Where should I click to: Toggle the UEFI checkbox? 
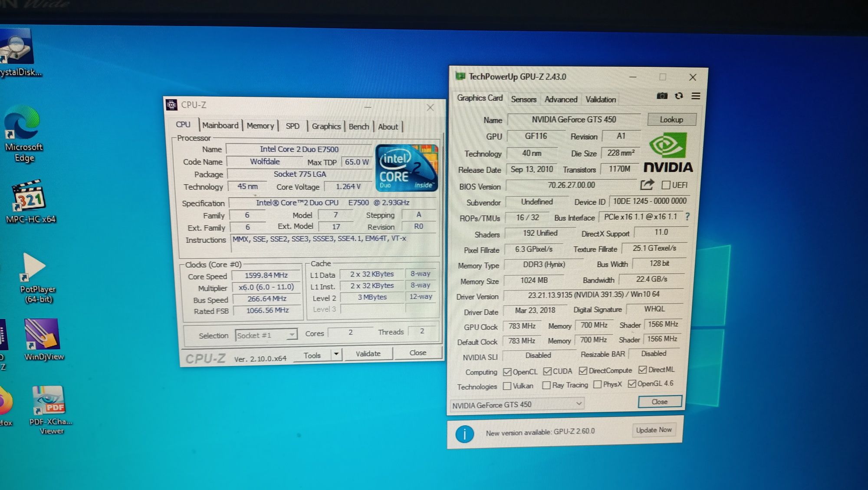(666, 185)
